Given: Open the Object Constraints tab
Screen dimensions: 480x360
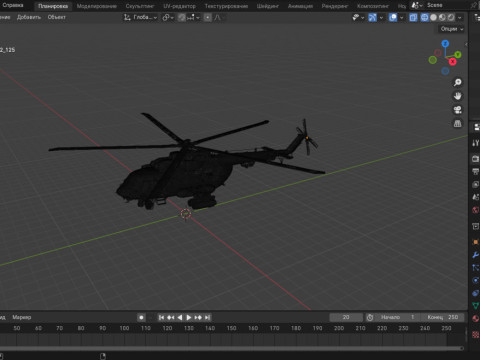Looking at the screenshot, I should 476,293.
